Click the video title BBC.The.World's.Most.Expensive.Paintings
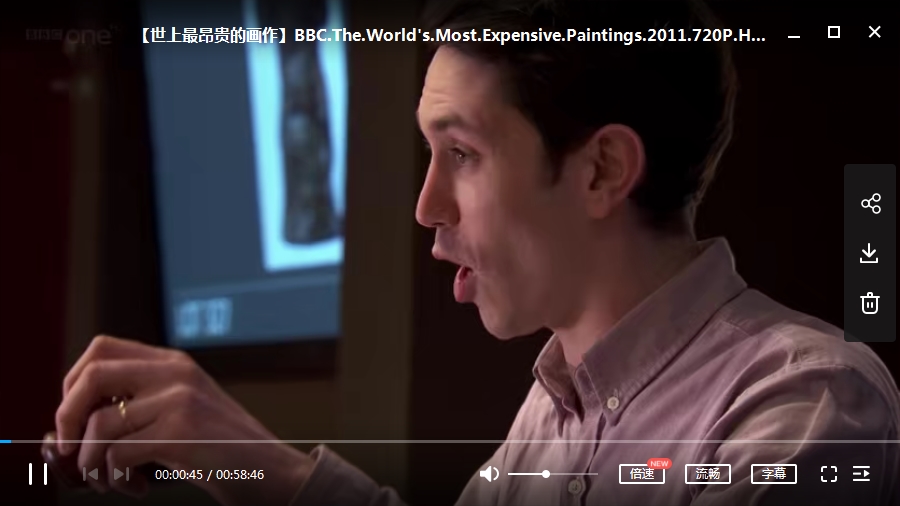This screenshot has height=506, width=900. [453, 35]
